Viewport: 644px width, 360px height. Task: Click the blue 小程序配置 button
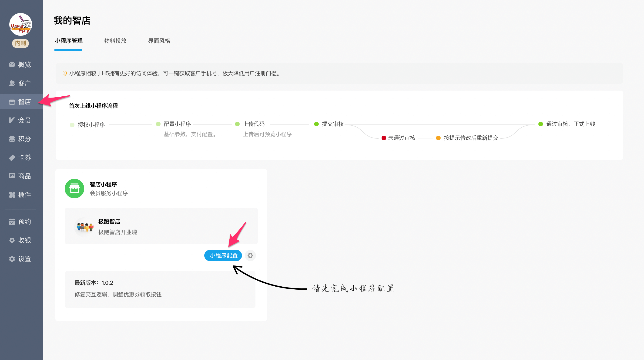point(223,255)
